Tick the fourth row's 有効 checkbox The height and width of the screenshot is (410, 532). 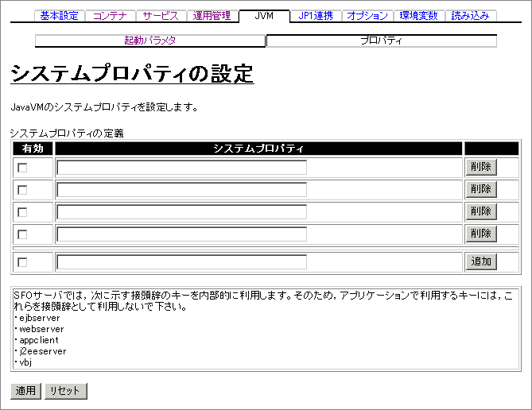(x=22, y=234)
